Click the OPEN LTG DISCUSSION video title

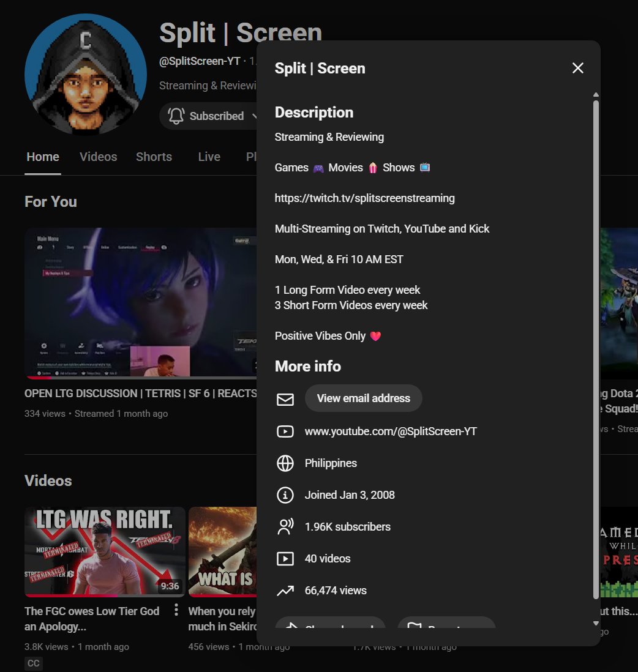141,394
